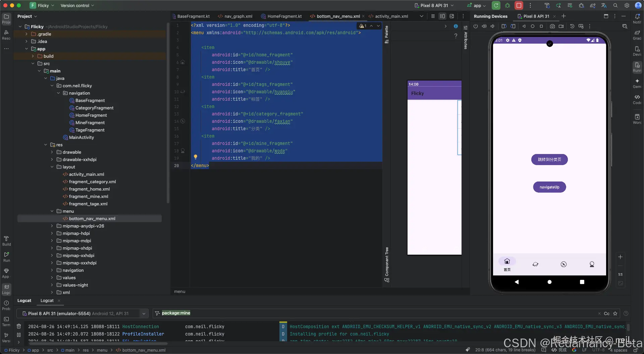Screen dimensions: 644x354
Task: Clear Logcat with the trash icon
Action: tap(19, 326)
